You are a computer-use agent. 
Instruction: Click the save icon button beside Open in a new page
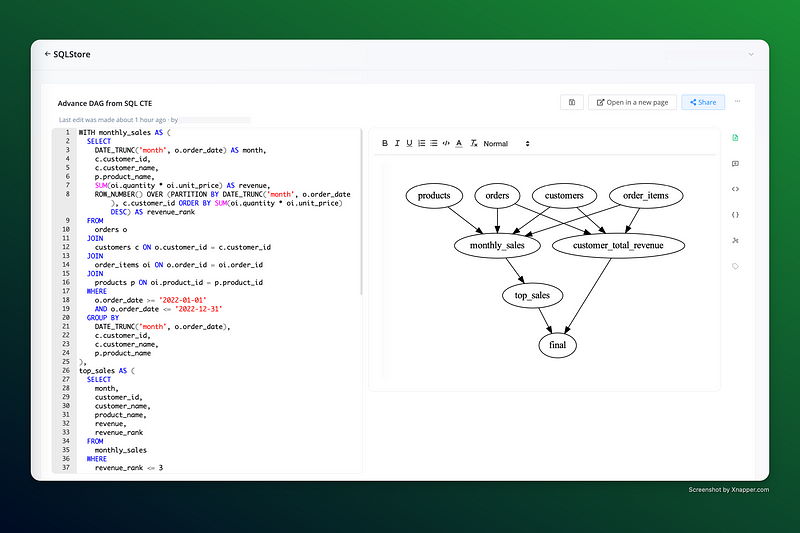572,102
